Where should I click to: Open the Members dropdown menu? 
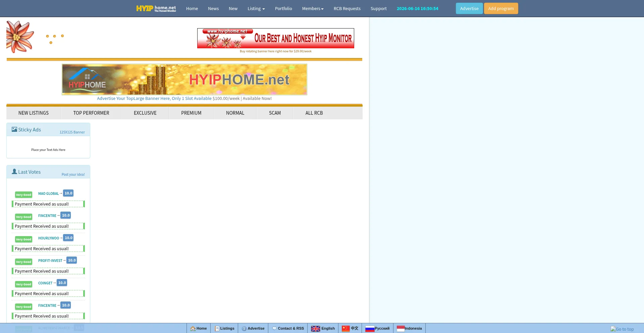pos(313,9)
